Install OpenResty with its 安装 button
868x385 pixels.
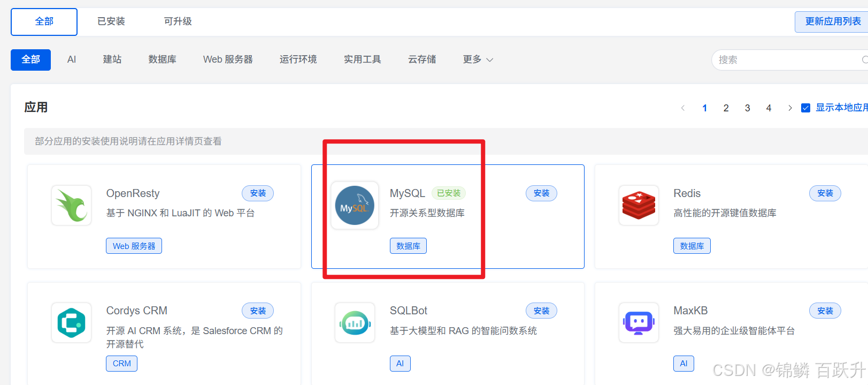[x=258, y=193]
